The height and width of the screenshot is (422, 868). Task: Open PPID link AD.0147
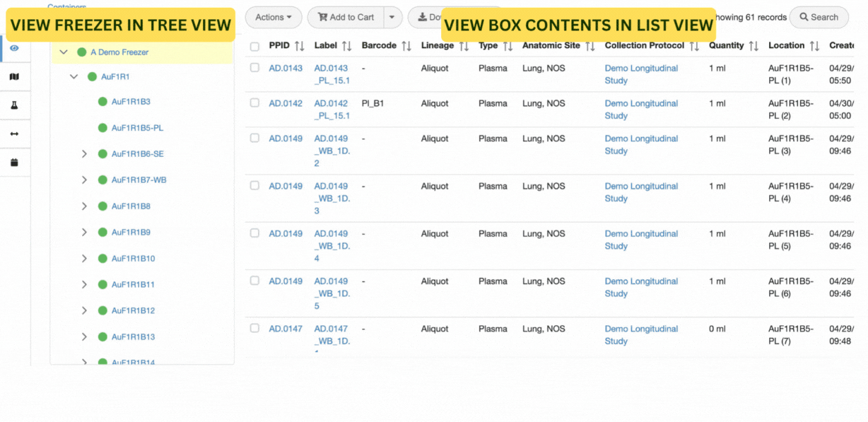tap(286, 329)
